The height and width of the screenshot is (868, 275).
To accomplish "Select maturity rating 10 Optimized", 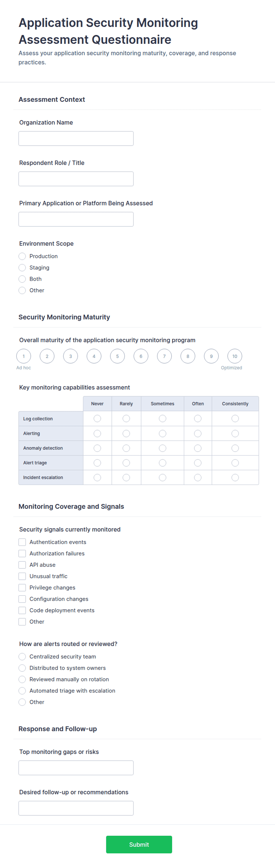I will tap(234, 356).
